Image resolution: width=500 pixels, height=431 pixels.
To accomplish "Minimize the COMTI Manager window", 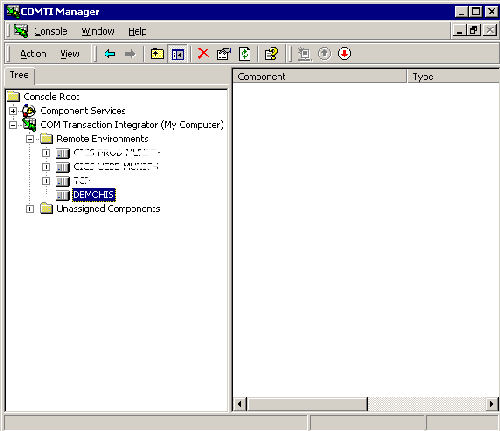I will (461, 12).
